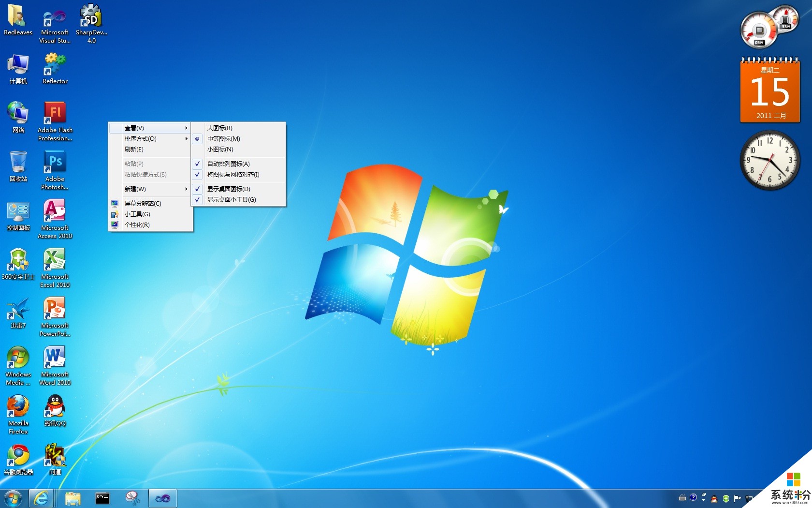Open the Redleaves folder icon
This screenshot has width=812, height=508.
pos(18,20)
